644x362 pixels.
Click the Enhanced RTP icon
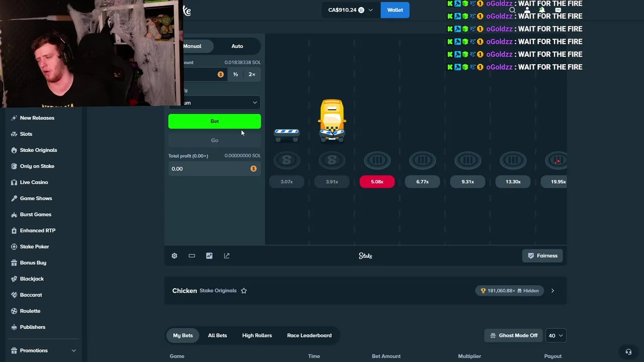[14, 230]
